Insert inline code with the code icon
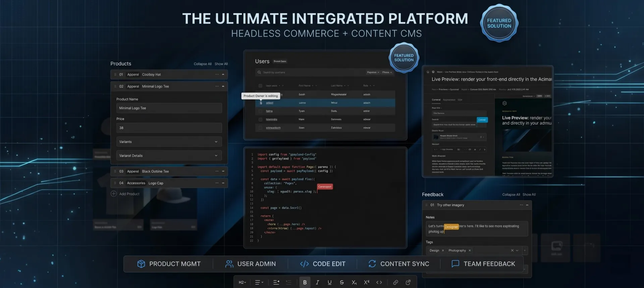This screenshot has width=644, height=288. coord(379,282)
